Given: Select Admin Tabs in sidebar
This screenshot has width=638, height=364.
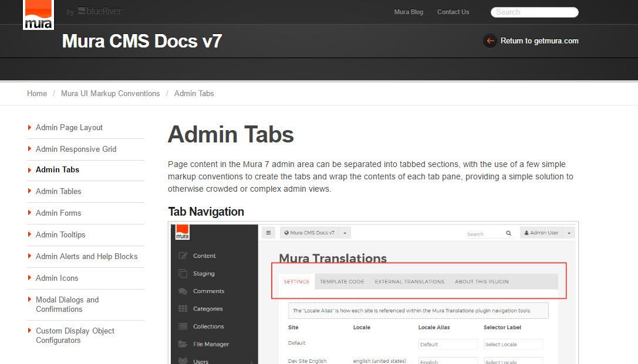Looking at the screenshot, I should 58,170.
